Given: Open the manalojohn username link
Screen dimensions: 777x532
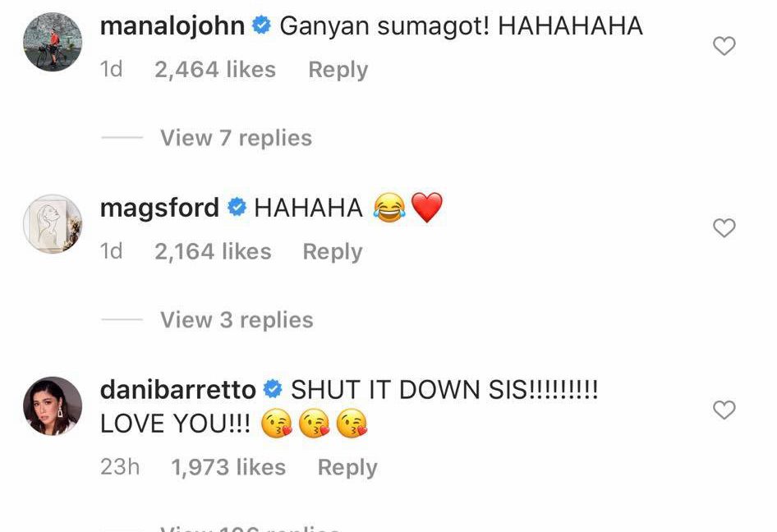Looking at the screenshot, I should (172, 25).
